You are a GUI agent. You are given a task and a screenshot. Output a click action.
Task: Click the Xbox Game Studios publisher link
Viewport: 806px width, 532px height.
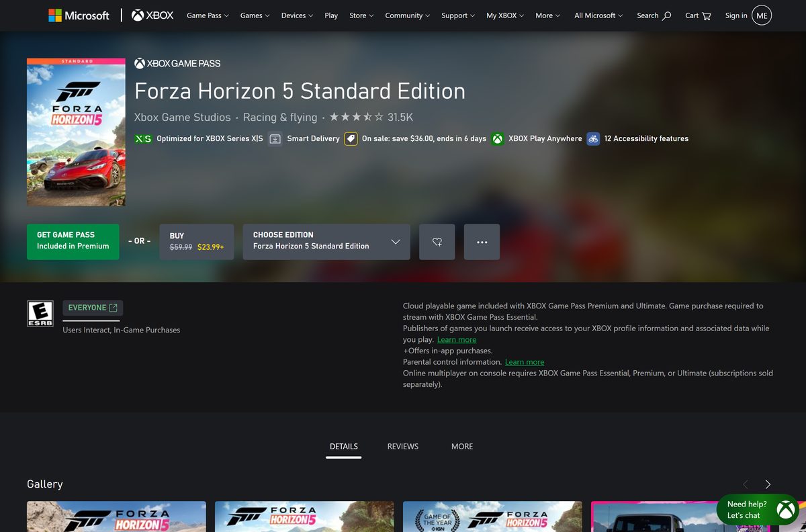[182, 117]
